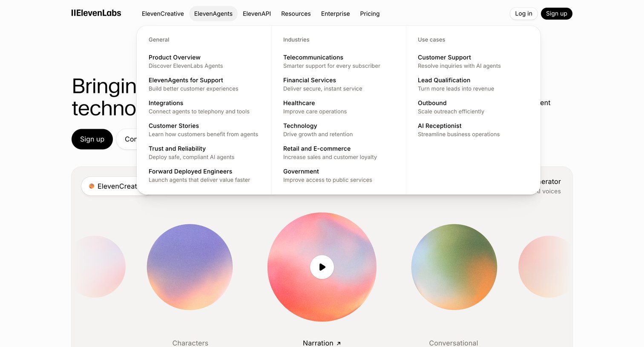Viewport: 644px width, 347px height.
Task: Click the Characters label
Action: (190, 343)
